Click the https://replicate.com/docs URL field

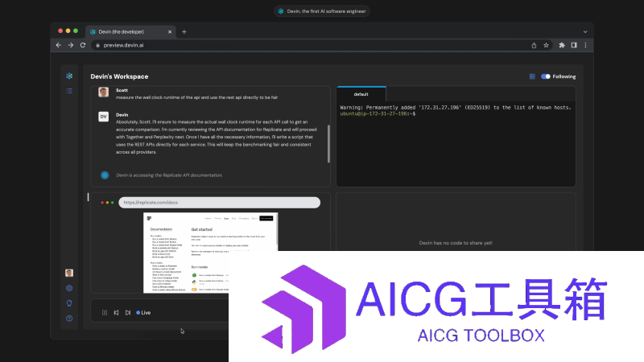219,203
